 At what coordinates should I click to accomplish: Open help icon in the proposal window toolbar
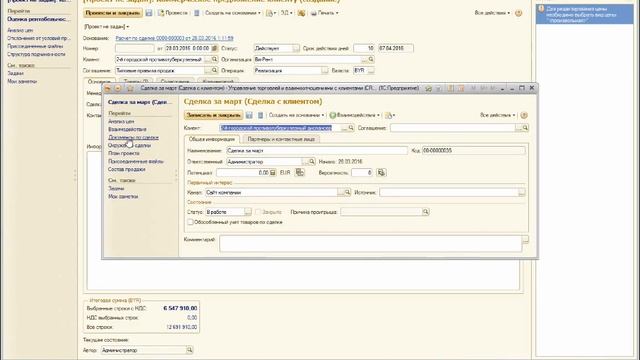click(518, 13)
